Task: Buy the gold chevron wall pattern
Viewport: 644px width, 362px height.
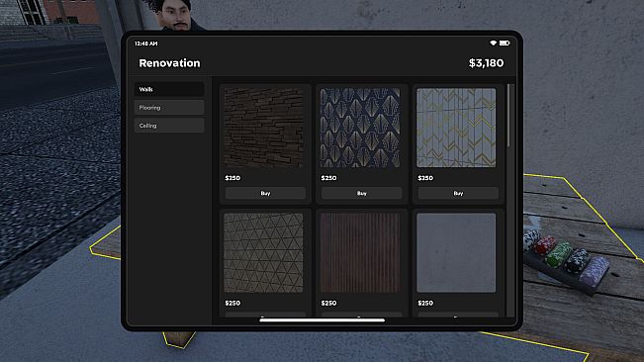Action: click(x=458, y=193)
